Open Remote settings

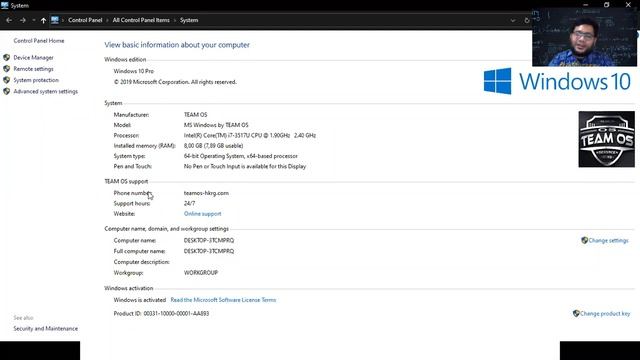(x=33, y=69)
